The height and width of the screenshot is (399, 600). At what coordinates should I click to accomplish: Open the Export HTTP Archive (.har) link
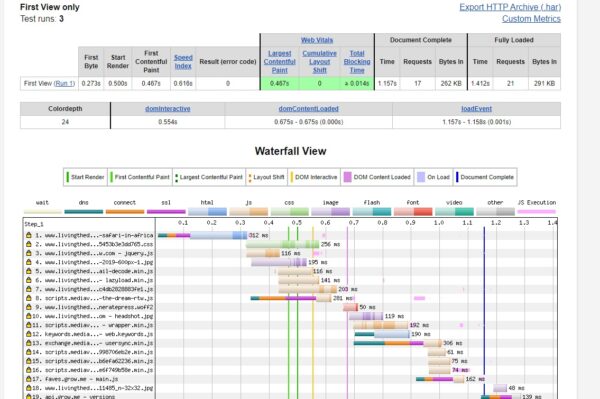tap(510, 7)
